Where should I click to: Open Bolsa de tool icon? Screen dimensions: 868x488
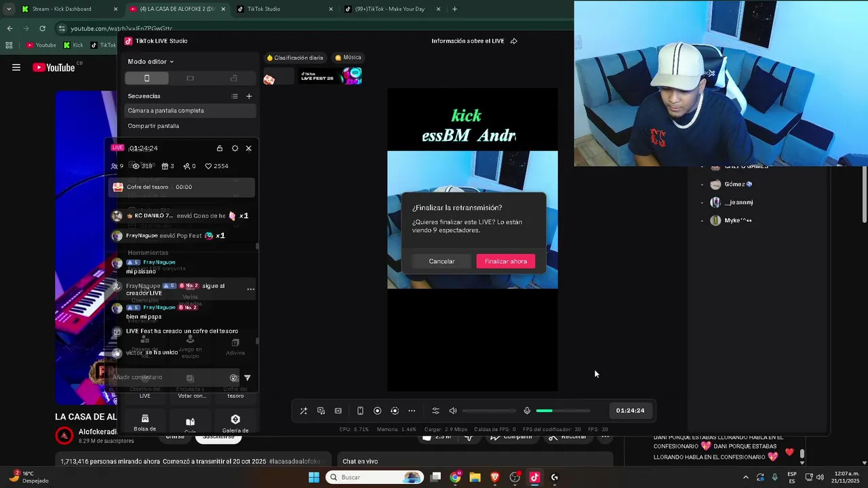pos(145,423)
